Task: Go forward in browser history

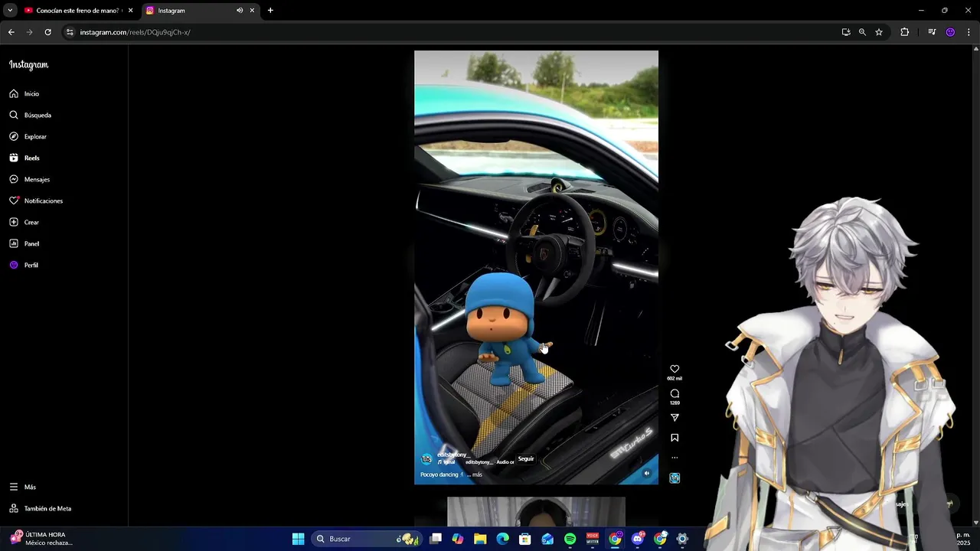Action: [29, 32]
